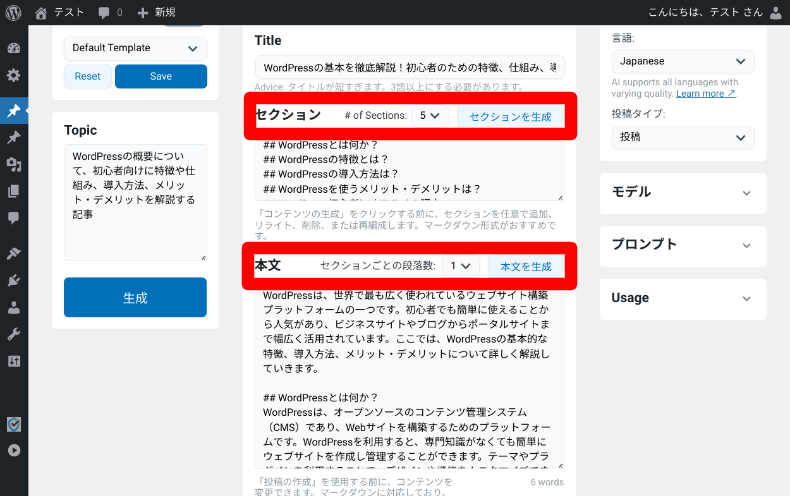Open the number of Sections dropdown

click(x=430, y=116)
